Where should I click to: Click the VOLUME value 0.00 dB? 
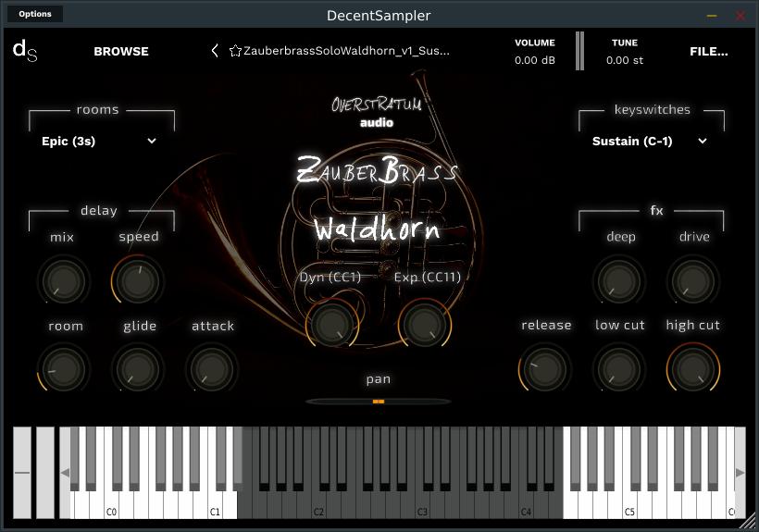pos(535,60)
